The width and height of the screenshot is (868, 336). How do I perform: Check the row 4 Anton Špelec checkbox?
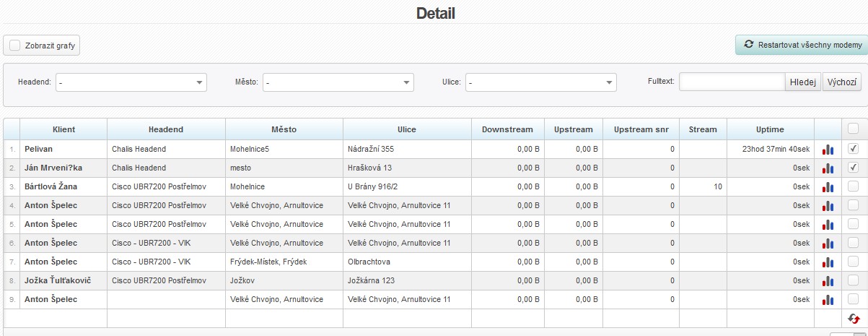coord(854,204)
